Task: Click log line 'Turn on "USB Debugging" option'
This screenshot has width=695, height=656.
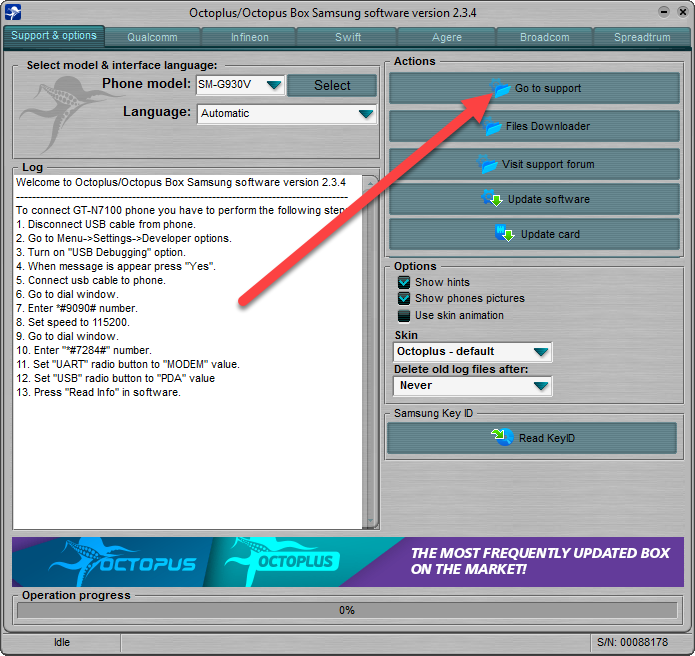Action: point(101,252)
